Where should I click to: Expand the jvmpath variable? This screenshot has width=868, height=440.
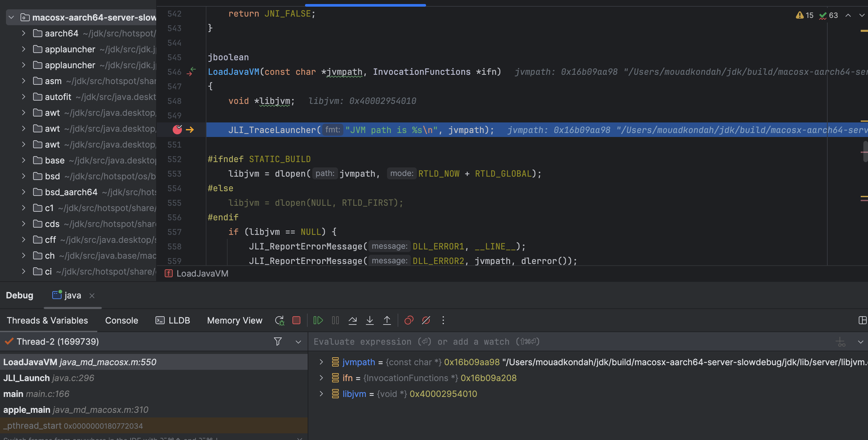click(321, 362)
